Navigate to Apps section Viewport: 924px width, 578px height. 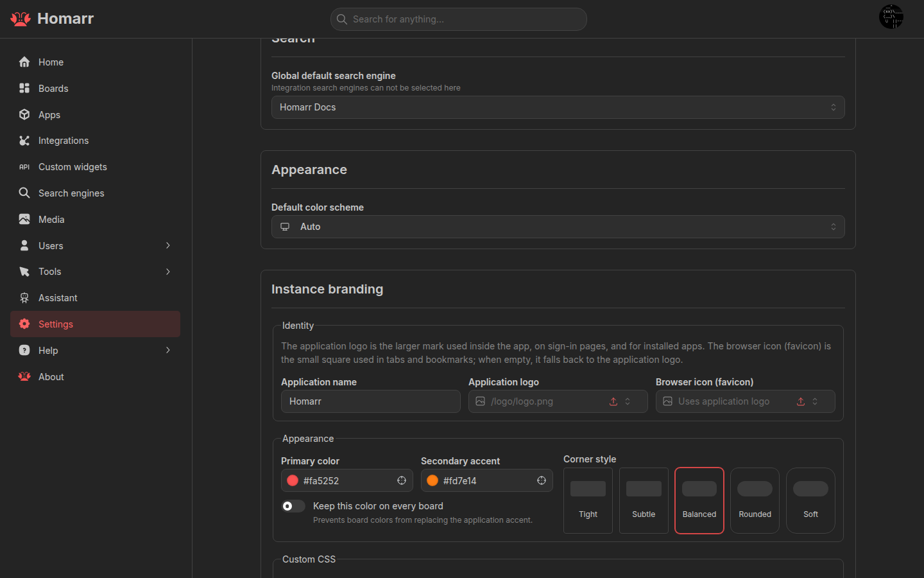coord(95,114)
